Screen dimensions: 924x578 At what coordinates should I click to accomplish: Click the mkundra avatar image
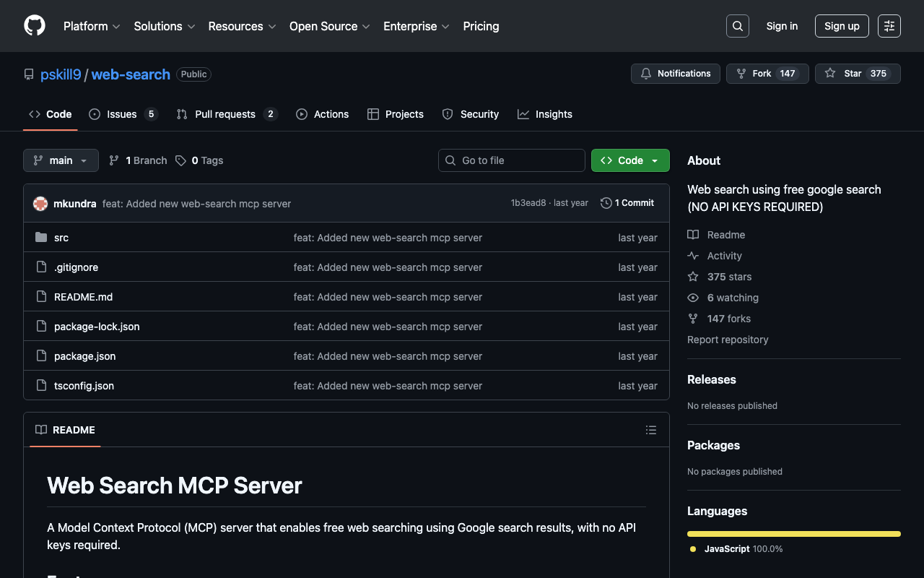coord(40,204)
